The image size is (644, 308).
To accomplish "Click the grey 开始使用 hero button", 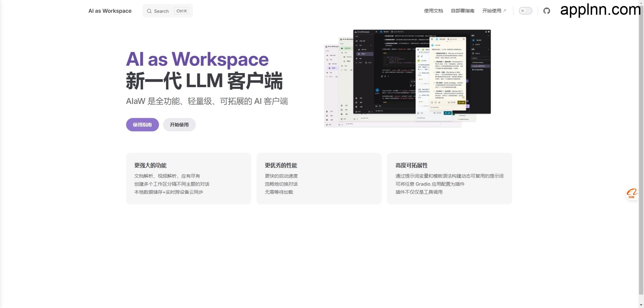I will point(179,125).
